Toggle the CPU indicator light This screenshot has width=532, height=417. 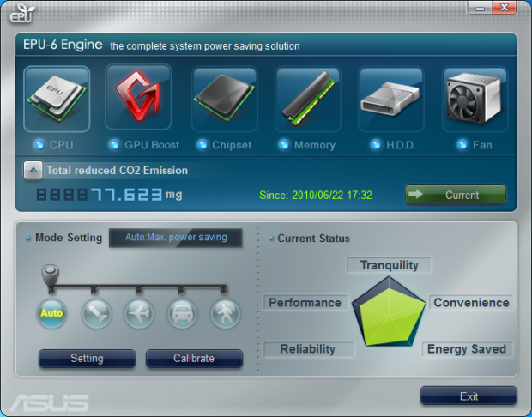[x=39, y=145]
